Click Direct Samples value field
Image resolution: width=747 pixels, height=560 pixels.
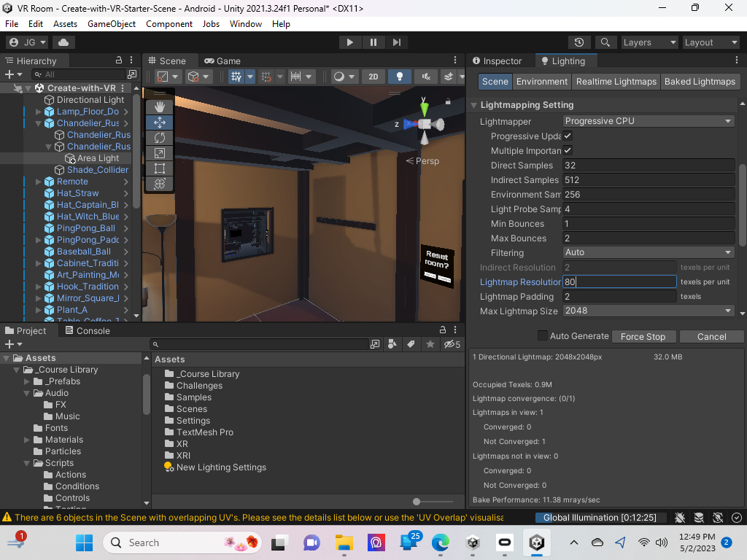[649, 166]
